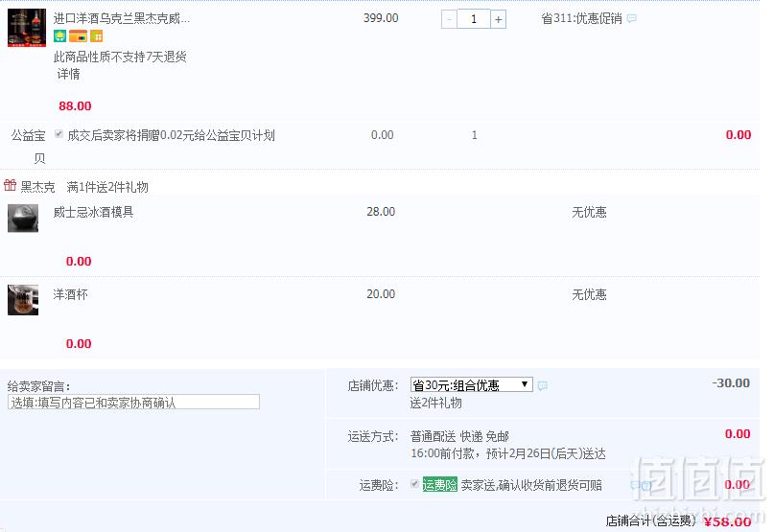Click the 省311:优惠促销 discount text
The width and height of the screenshot is (774, 532).
click(x=581, y=19)
